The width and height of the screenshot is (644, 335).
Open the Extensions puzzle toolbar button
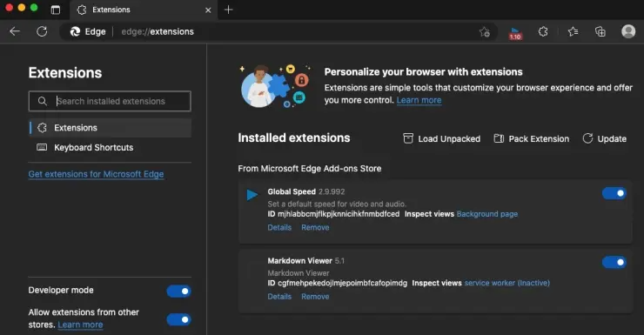[x=543, y=31]
